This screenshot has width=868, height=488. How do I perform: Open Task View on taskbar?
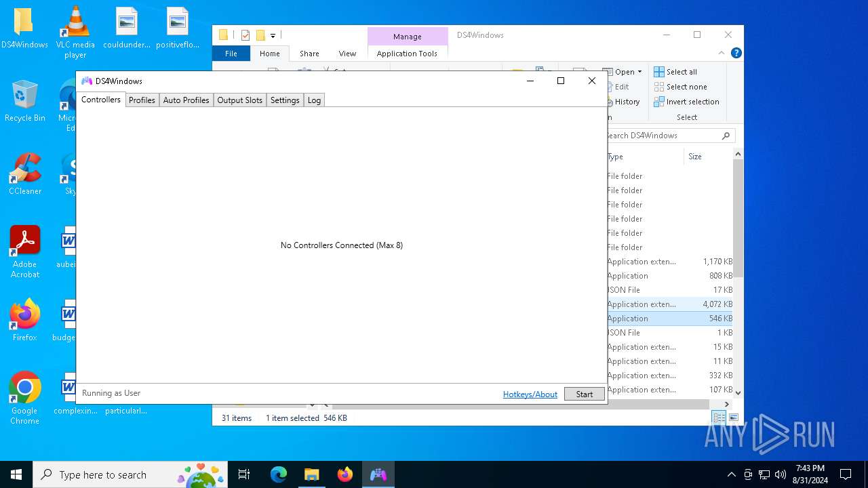[244, 474]
